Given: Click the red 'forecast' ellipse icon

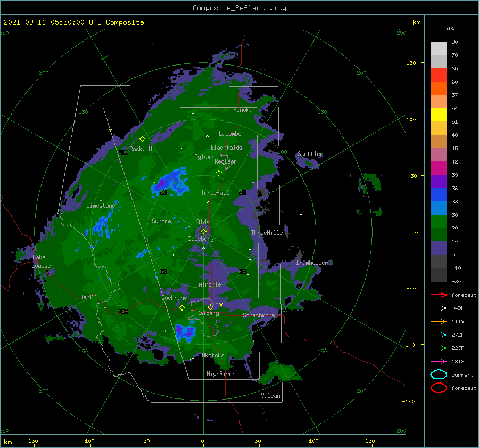Looking at the screenshot, I should tap(439, 388).
